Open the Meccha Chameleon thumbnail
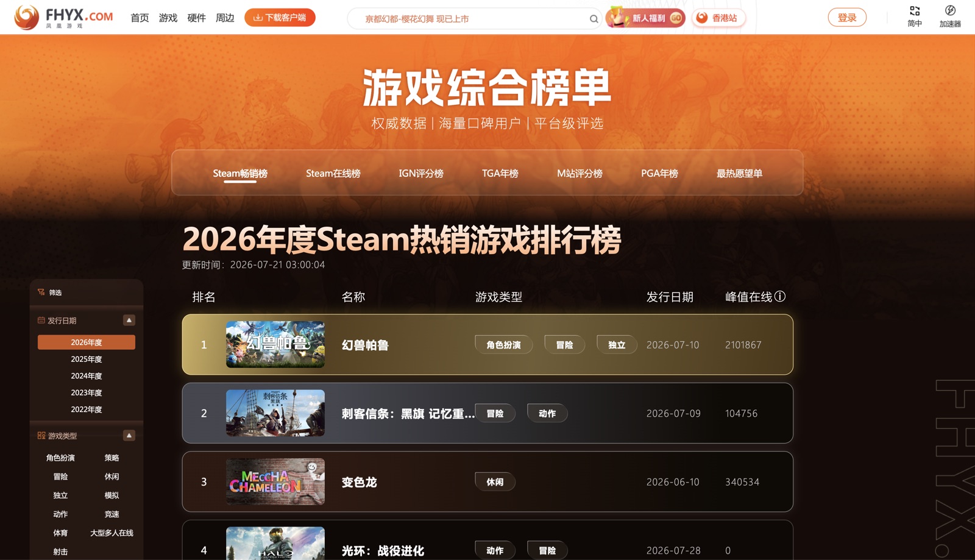Image resolution: width=975 pixels, height=560 pixels. click(275, 481)
